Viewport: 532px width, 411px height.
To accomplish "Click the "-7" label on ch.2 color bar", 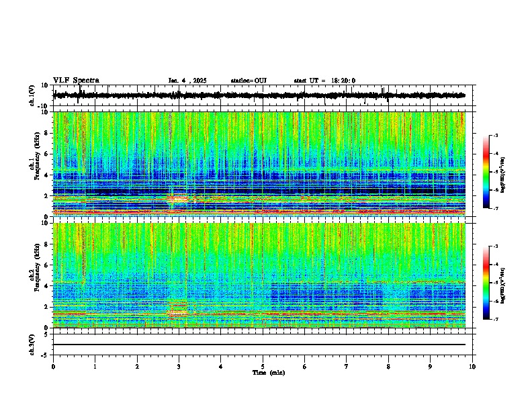I will click(x=495, y=319).
